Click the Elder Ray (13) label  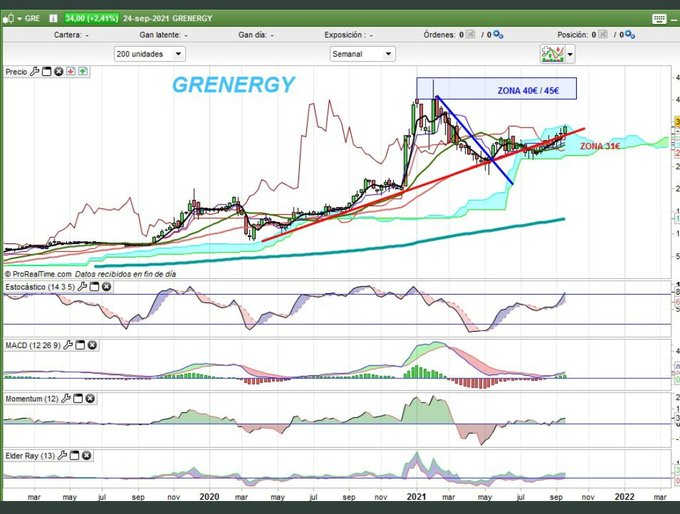point(30,456)
